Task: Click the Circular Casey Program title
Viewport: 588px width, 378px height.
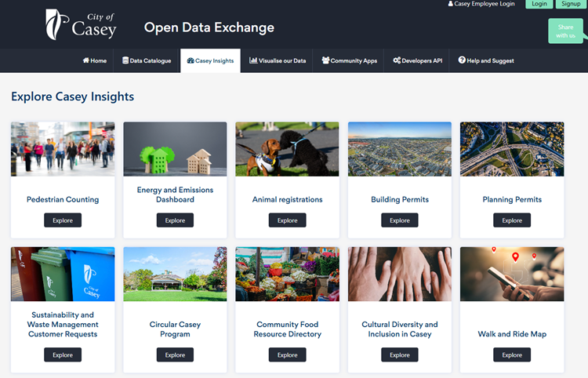Action: 175,329
